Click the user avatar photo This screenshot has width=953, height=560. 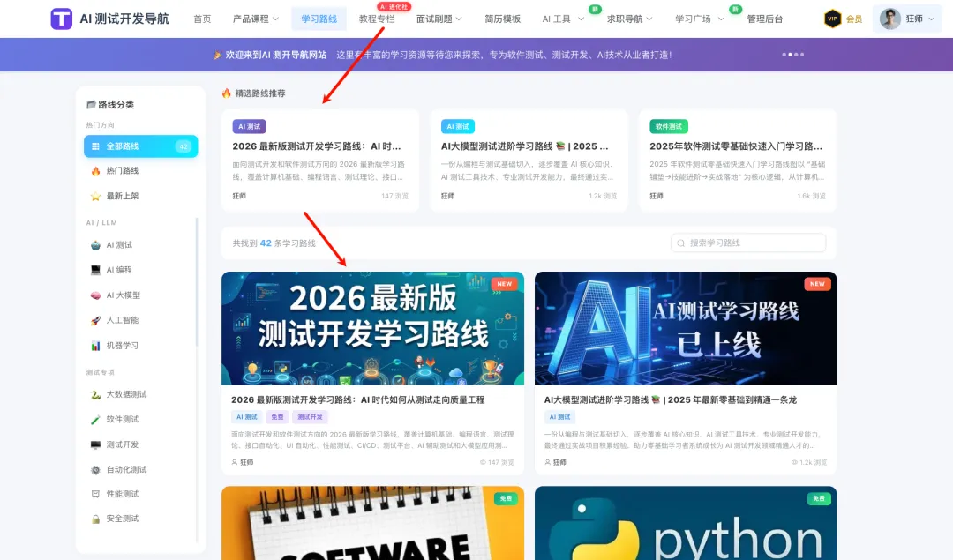point(889,19)
